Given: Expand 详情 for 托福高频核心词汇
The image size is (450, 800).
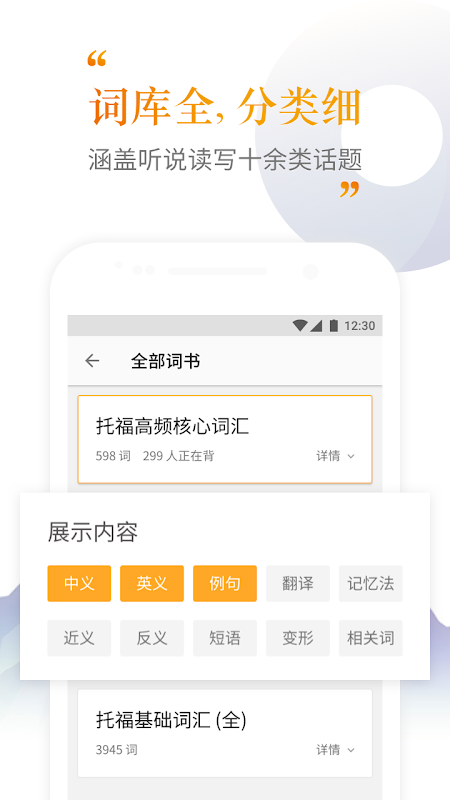Looking at the screenshot, I should [x=335, y=456].
